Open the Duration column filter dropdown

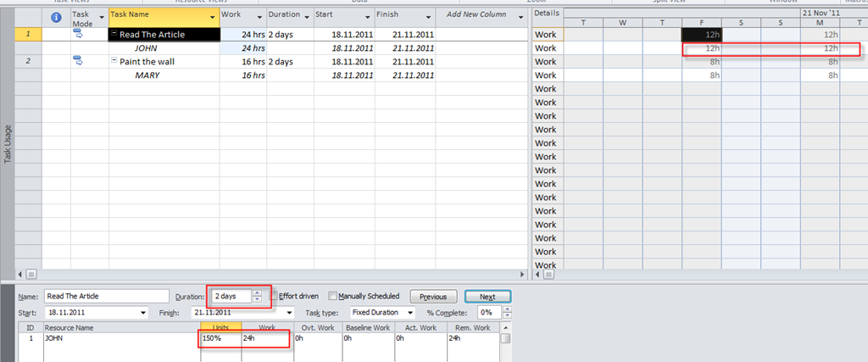click(x=307, y=16)
